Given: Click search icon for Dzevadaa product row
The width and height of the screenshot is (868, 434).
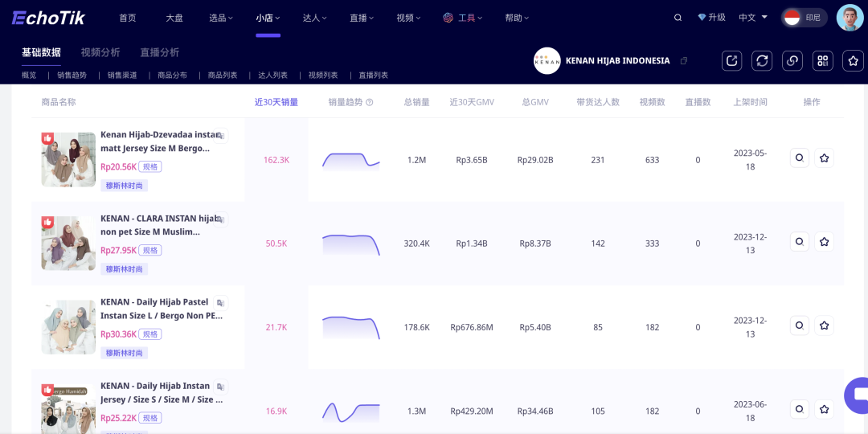Looking at the screenshot, I should point(800,158).
